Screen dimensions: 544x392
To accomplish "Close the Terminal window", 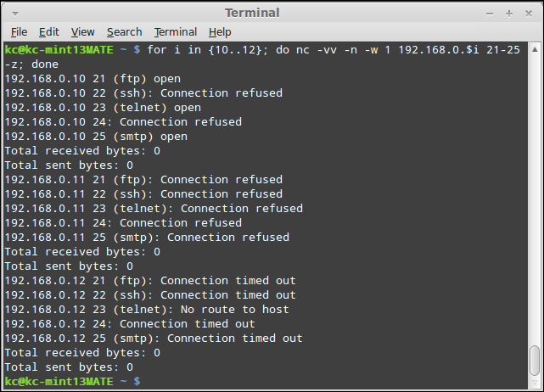I will pyautogui.click(x=529, y=14).
